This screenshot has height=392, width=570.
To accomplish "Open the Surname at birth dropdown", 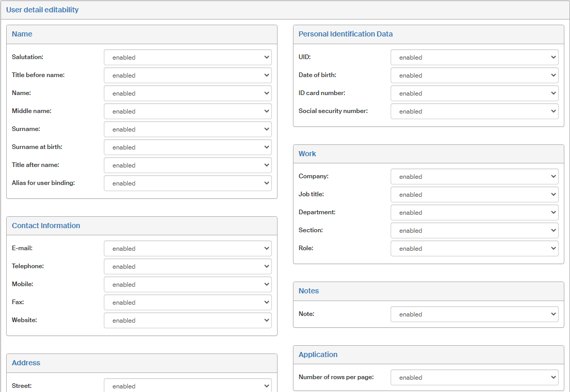I will 188,147.
